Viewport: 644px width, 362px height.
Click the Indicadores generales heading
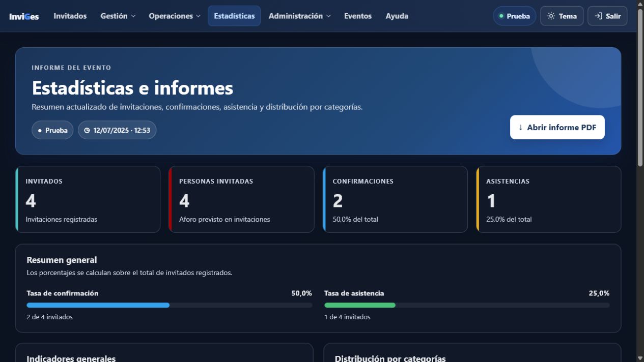(x=71, y=358)
